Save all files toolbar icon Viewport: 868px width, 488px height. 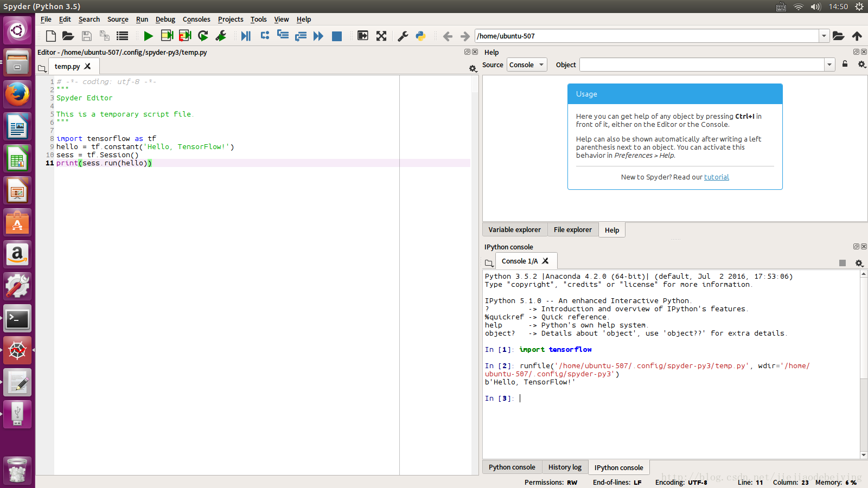(x=104, y=36)
